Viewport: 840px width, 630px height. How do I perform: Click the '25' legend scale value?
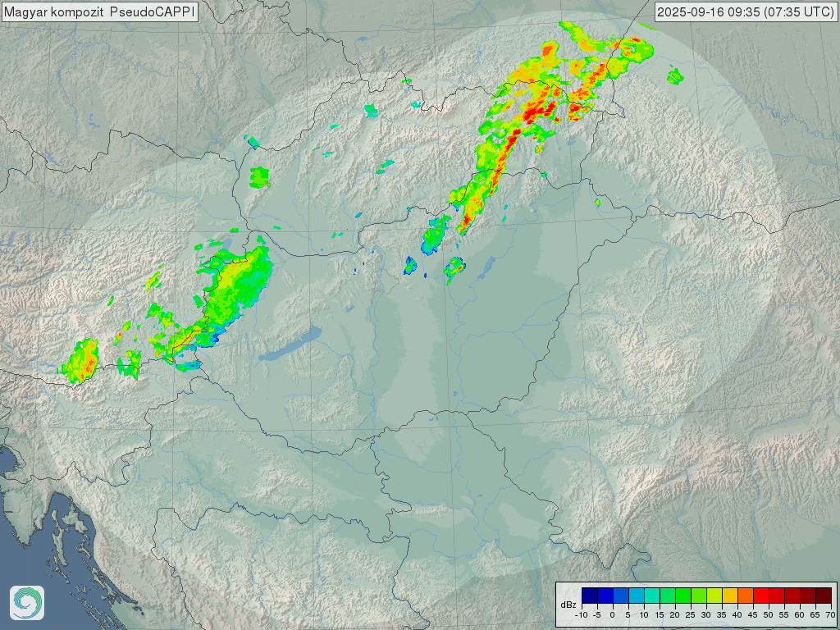691,615
